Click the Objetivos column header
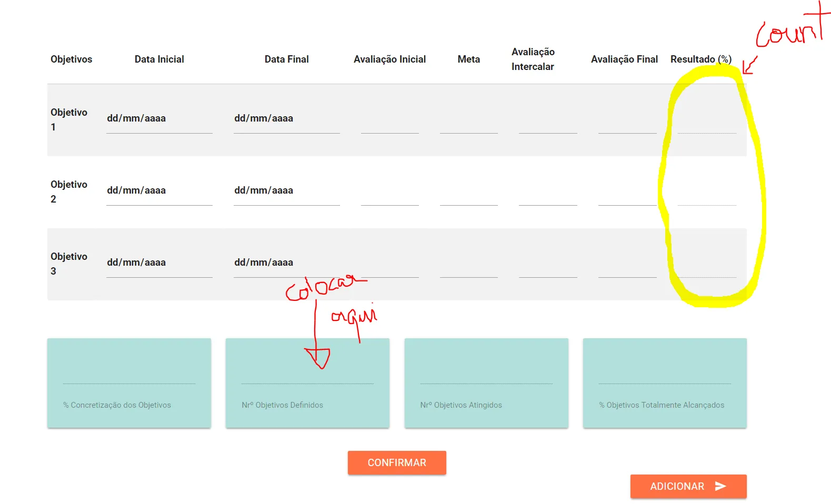Image resolution: width=831 pixels, height=504 pixels. click(71, 59)
